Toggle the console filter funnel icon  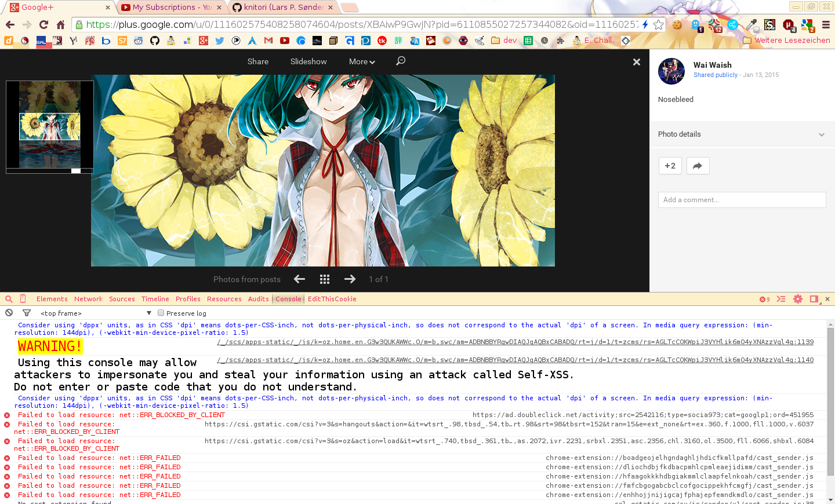click(27, 313)
